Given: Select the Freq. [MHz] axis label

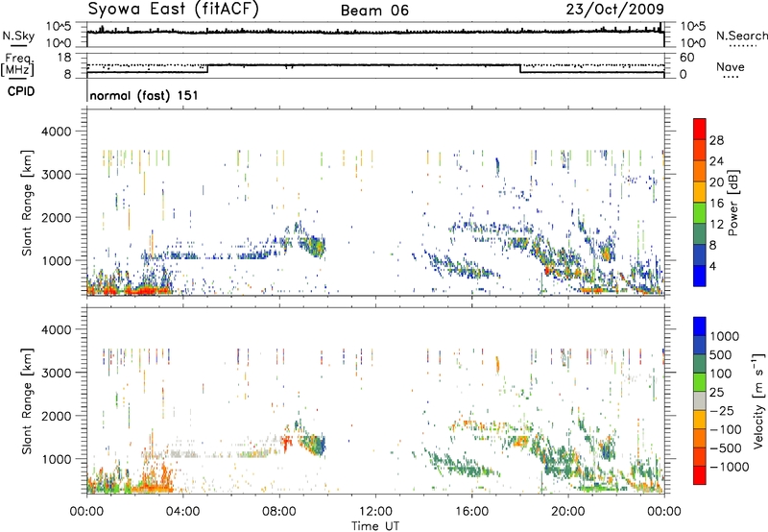Looking at the screenshot, I should pos(18,64).
